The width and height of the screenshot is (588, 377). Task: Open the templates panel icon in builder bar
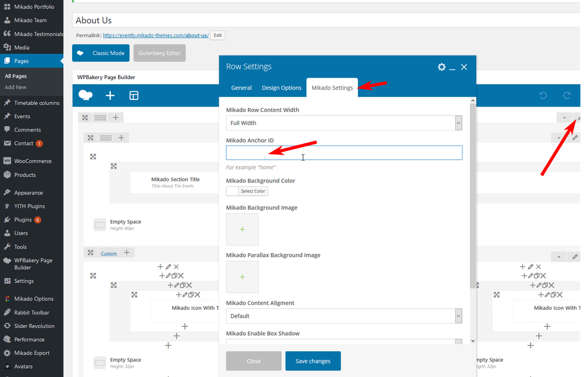click(x=134, y=96)
